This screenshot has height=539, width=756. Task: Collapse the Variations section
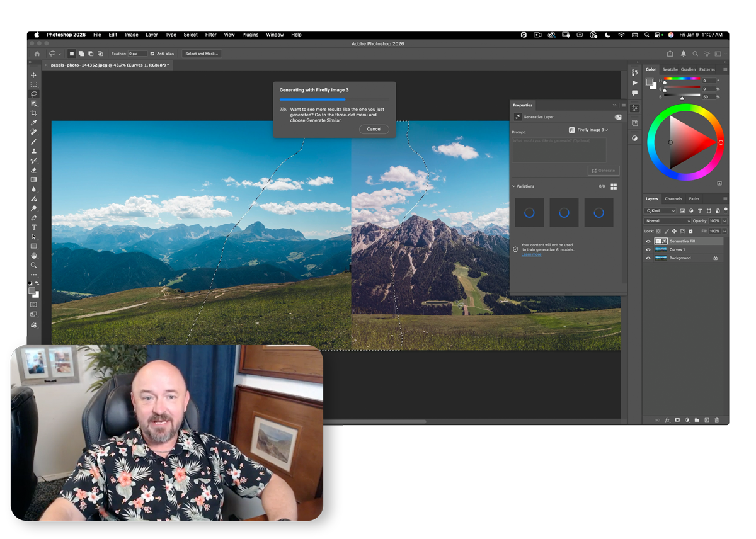pos(514,186)
